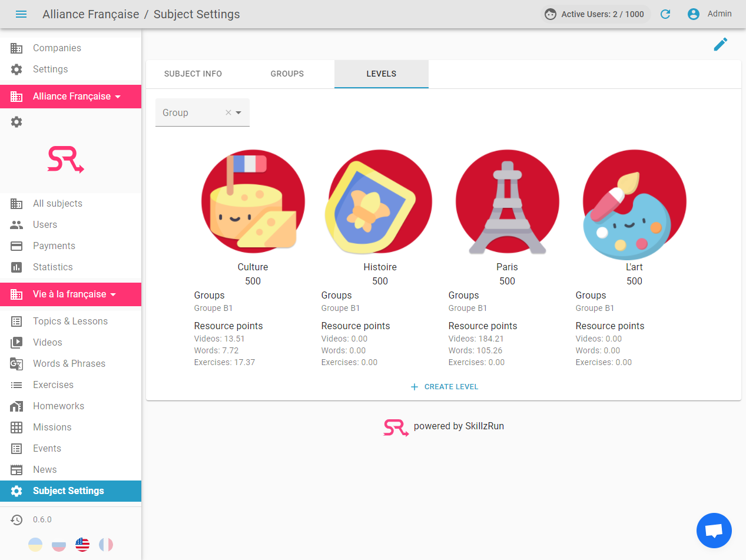The image size is (746, 560).
Task: Switch language with Russian flag
Action: [59, 545]
